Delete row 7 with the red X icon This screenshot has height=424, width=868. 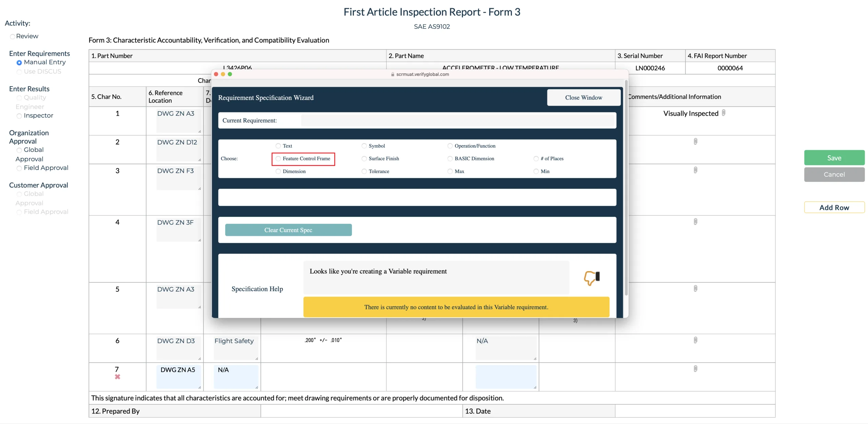coord(117,377)
